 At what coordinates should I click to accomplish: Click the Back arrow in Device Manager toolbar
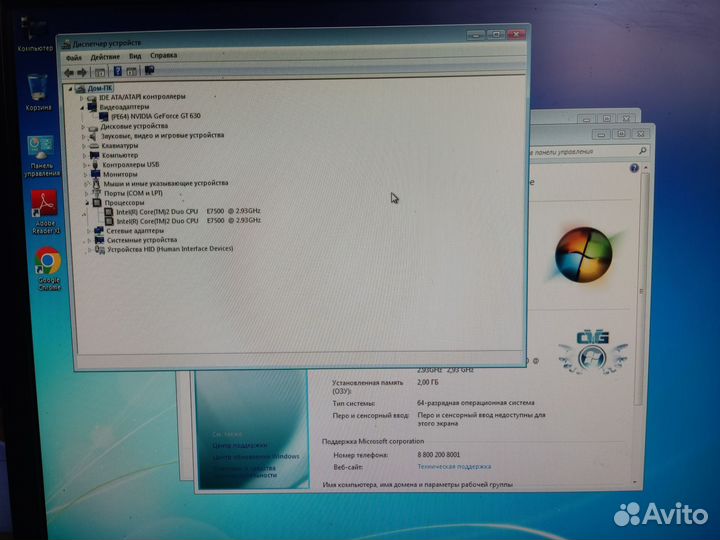click(69, 72)
